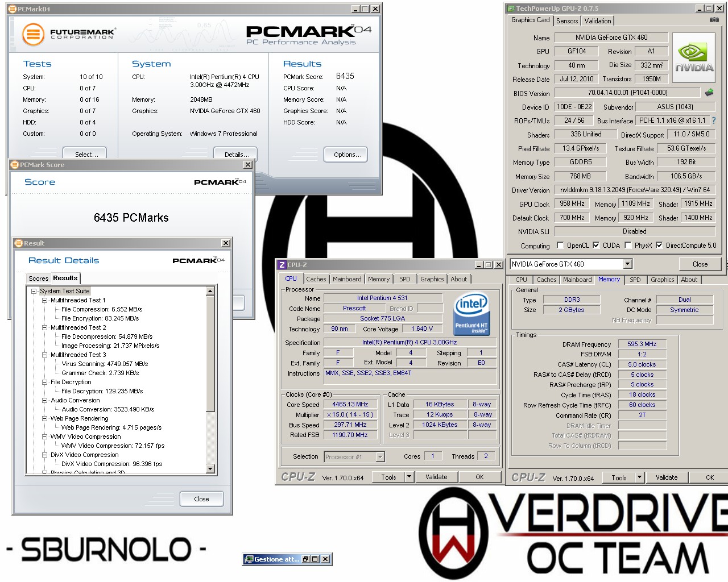
Task: Open the SPD tab in CPU-Z Memory window
Action: point(635,280)
